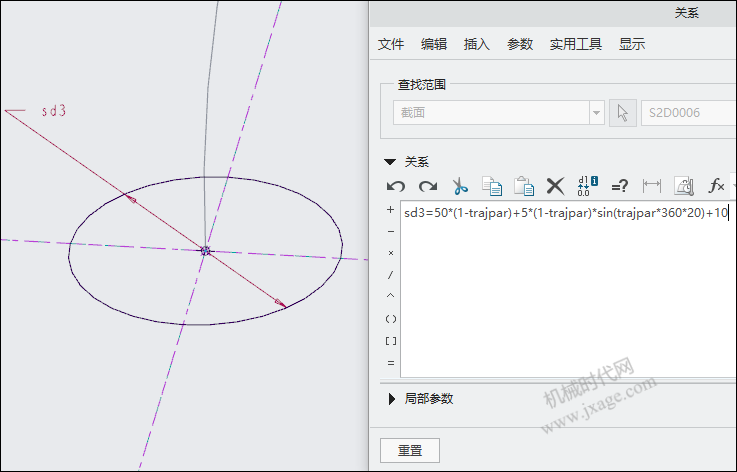Screen dimensions: 737x472
Task: Insert multiplication operator from side bar
Action: coord(391,253)
